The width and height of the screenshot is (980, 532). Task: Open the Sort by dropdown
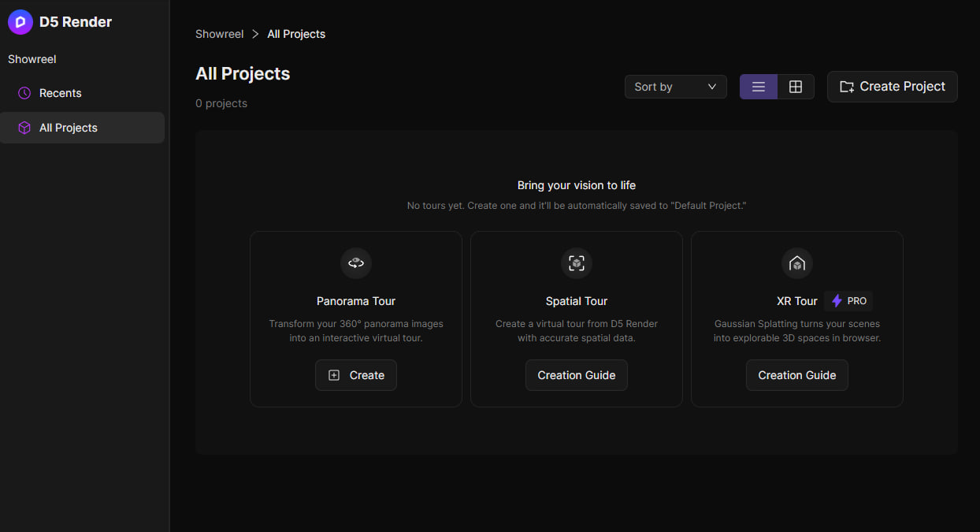coord(675,87)
